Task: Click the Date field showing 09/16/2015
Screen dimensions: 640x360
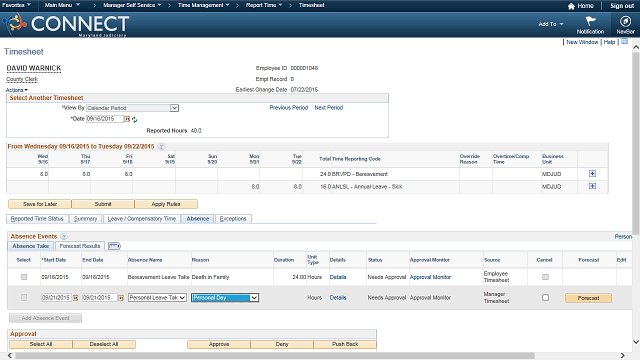Action: [x=104, y=119]
